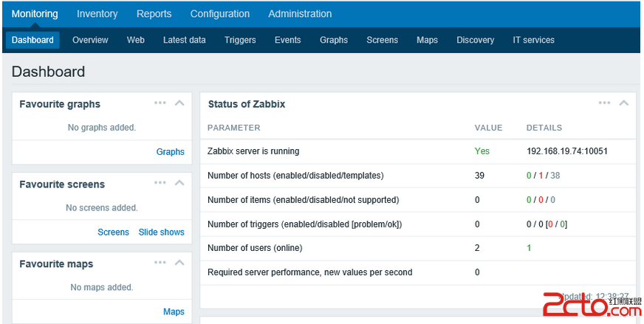Click 'No maps added.' message

101,287
